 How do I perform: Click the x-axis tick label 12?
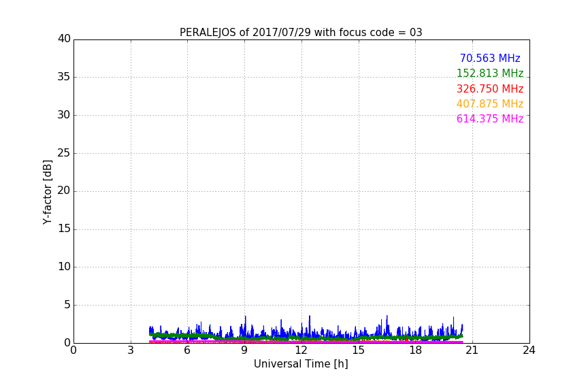point(301,350)
